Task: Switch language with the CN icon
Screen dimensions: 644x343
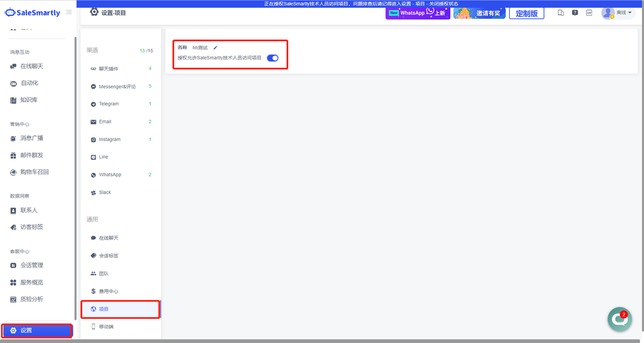Action: [x=589, y=13]
